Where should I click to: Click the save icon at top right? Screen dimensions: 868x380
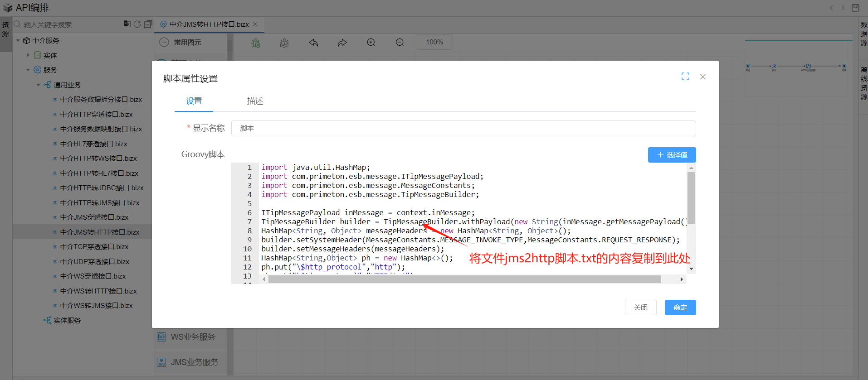[855, 8]
